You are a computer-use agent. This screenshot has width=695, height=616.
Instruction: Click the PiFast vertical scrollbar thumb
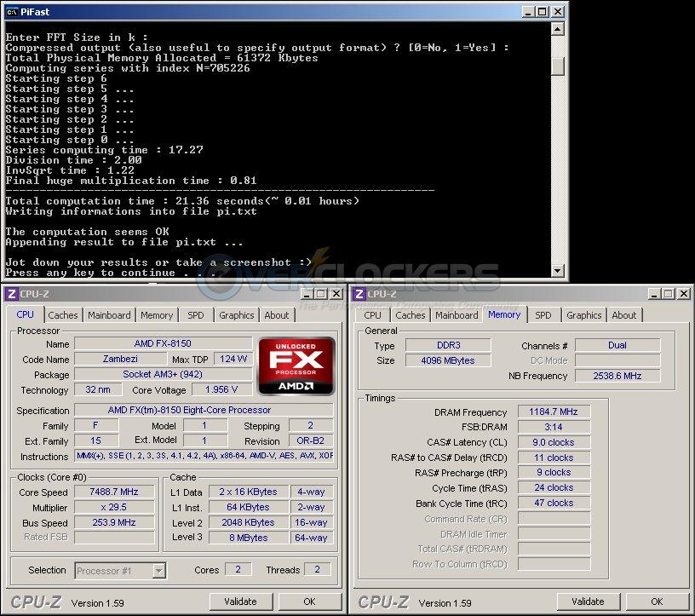pyautogui.click(x=557, y=66)
